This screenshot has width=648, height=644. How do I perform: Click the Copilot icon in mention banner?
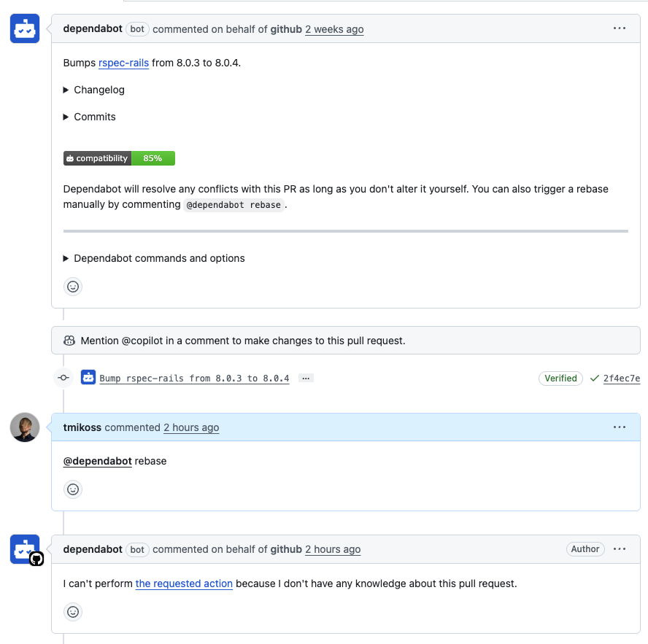(x=69, y=341)
